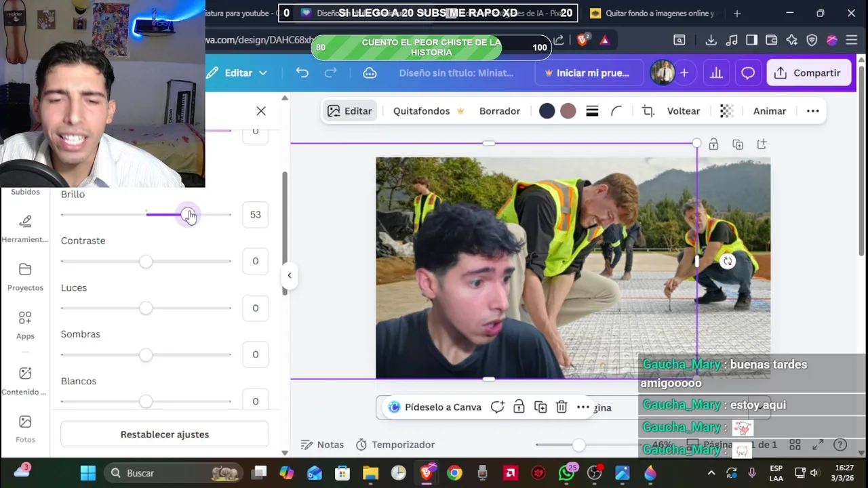This screenshot has height=488, width=868.
Task: Lock element from the floating toolbar
Action: (x=519, y=407)
